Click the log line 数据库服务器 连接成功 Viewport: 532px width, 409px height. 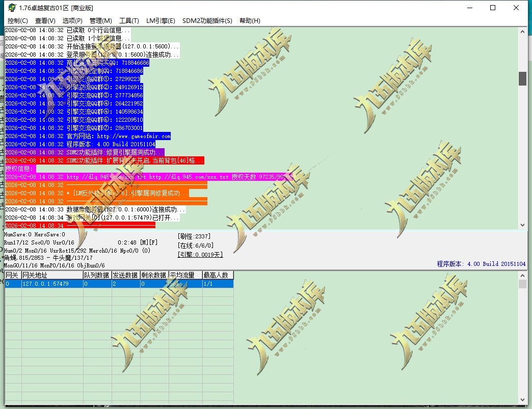point(95,209)
